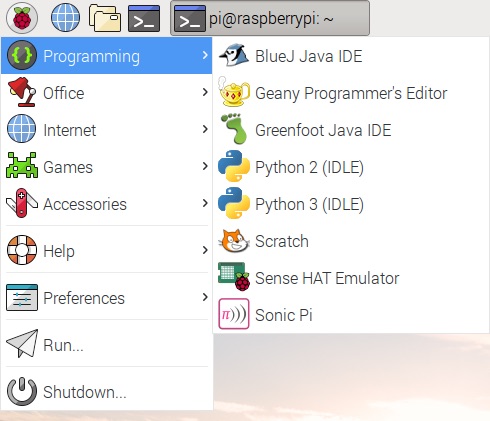Start the Scratch application
Screen dimensions: 490x421
click(x=351, y=241)
